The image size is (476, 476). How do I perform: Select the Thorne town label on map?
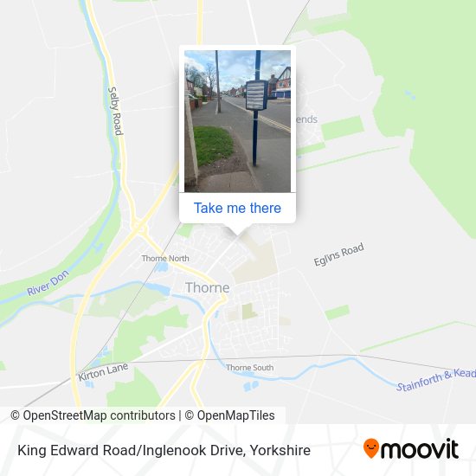[x=208, y=287]
